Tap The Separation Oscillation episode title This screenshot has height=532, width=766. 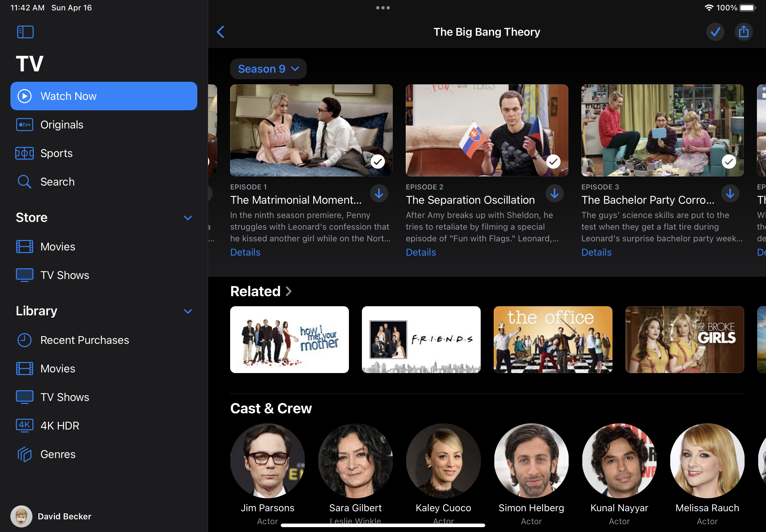(x=470, y=200)
